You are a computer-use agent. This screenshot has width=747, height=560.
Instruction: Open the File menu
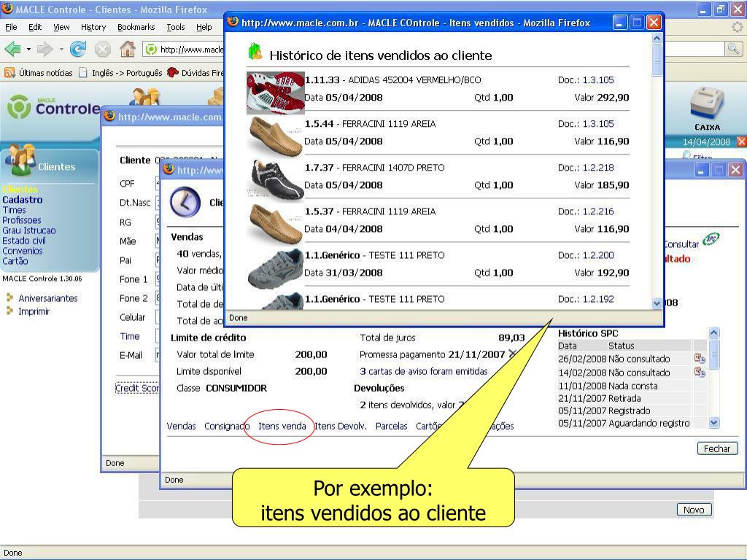coord(11,27)
